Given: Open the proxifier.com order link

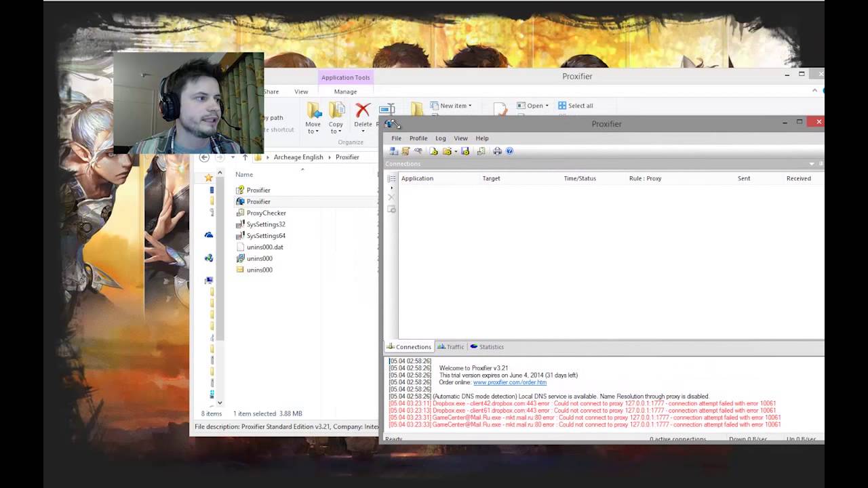Looking at the screenshot, I should pos(510,382).
